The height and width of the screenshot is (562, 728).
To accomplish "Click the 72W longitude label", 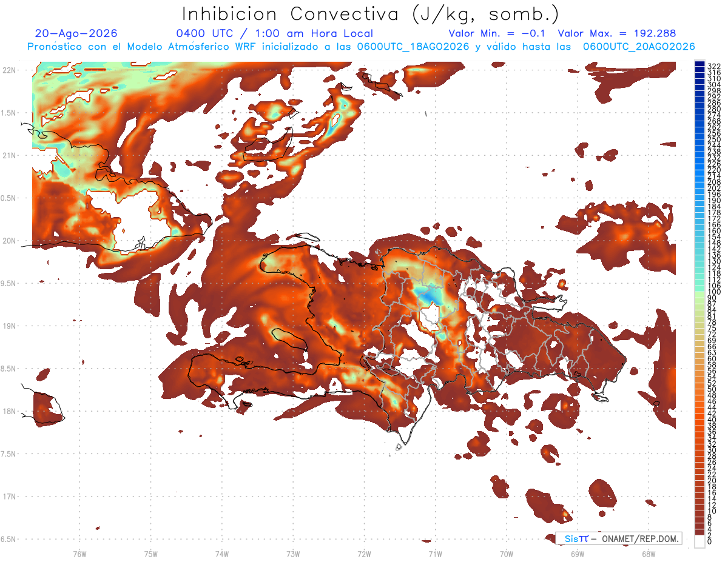I will pyautogui.click(x=364, y=553).
